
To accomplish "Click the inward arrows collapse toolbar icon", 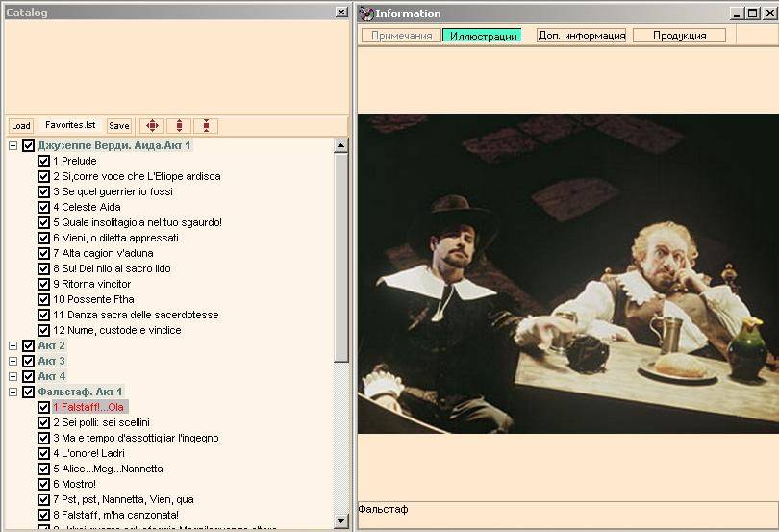I will point(206,126).
